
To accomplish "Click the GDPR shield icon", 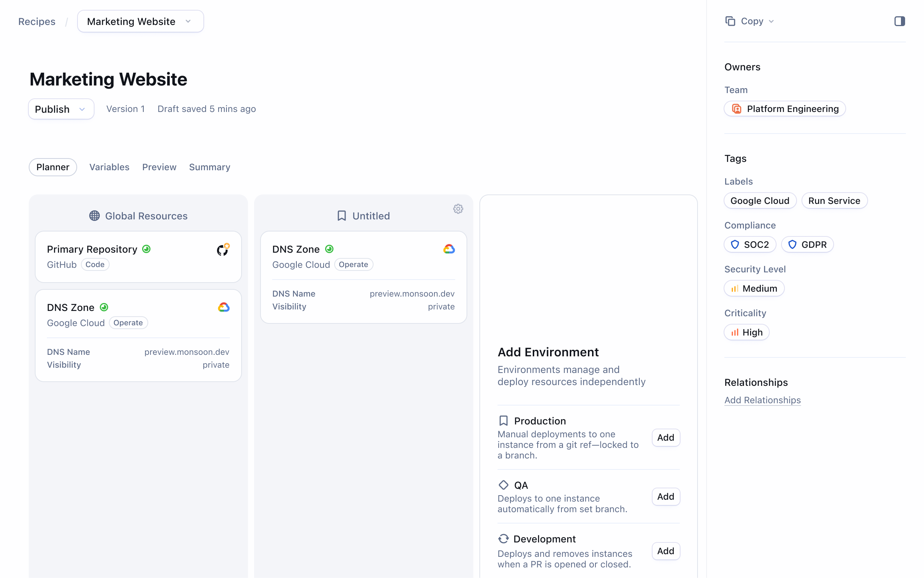I will click(792, 244).
